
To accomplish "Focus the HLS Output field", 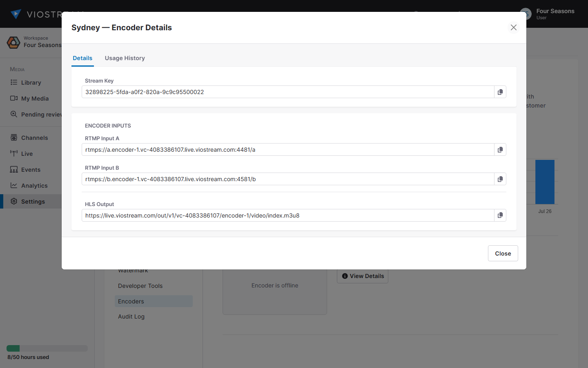I will [288, 215].
